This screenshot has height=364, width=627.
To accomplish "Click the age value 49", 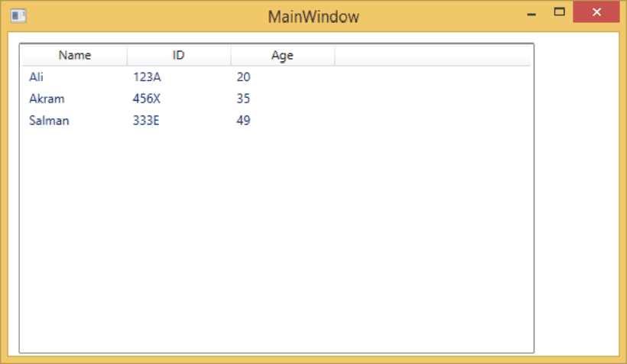I will click(243, 120).
